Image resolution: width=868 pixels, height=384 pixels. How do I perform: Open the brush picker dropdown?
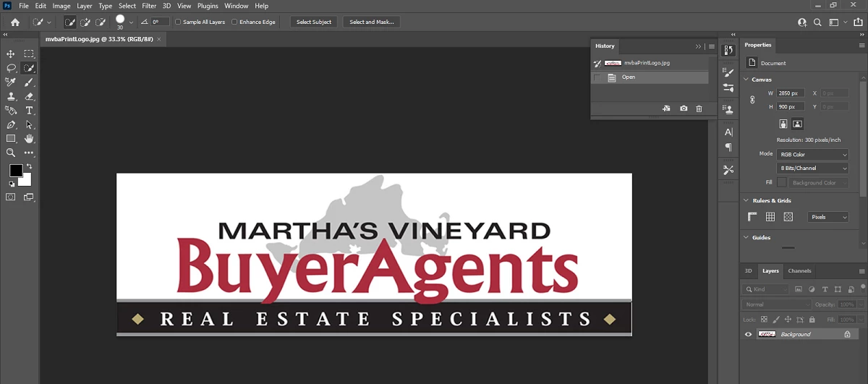[131, 22]
